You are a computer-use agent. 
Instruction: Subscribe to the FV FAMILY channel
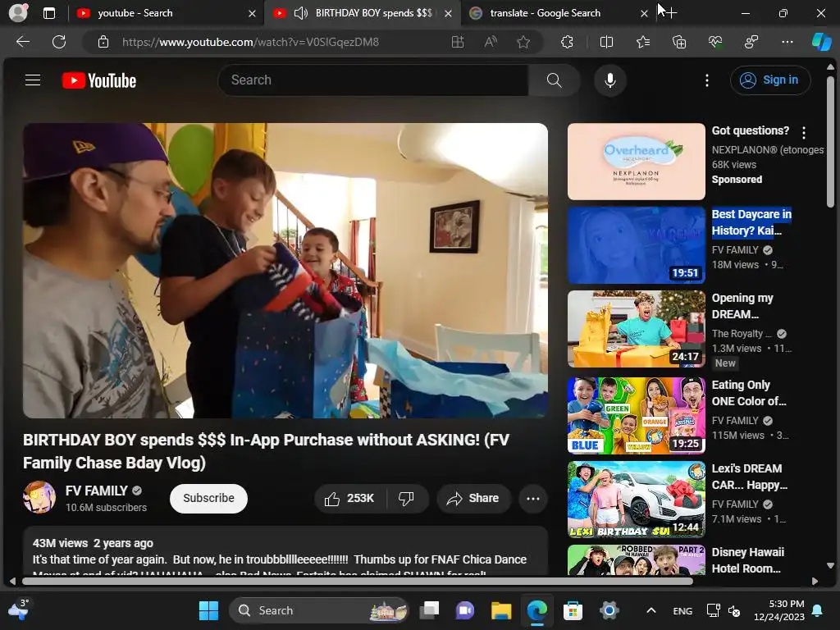tap(208, 498)
